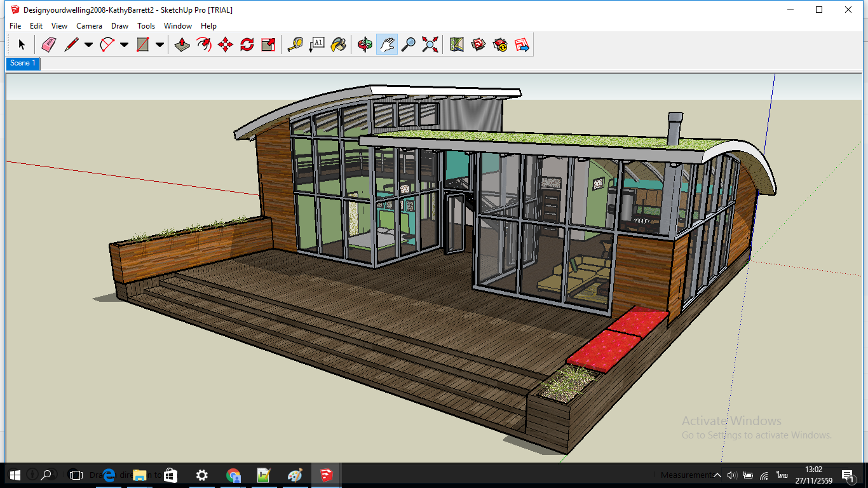Open the Camera menu
Viewport: 868px width, 488px height.
tap(89, 26)
